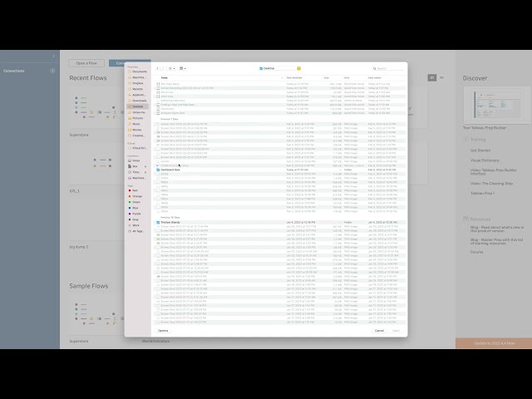Open the Dashboard Data folder
The width and height of the screenshot is (532, 399).
click(170, 170)
